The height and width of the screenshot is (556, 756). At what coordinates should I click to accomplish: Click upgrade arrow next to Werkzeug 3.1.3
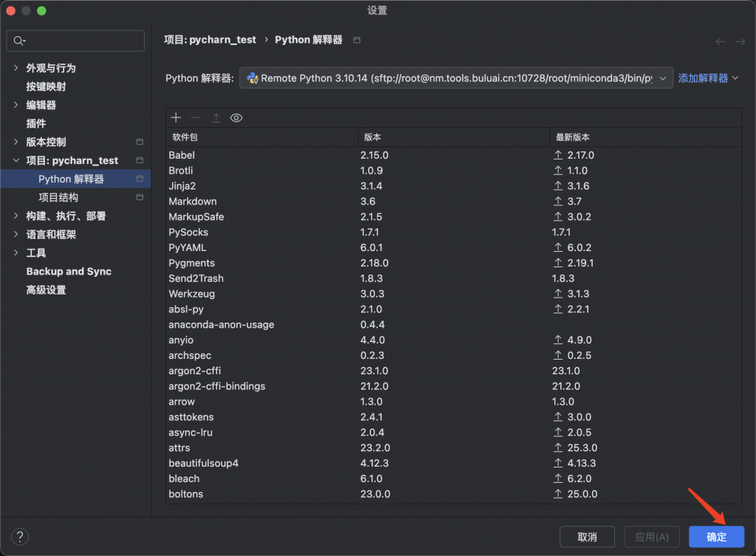[558, 294]
